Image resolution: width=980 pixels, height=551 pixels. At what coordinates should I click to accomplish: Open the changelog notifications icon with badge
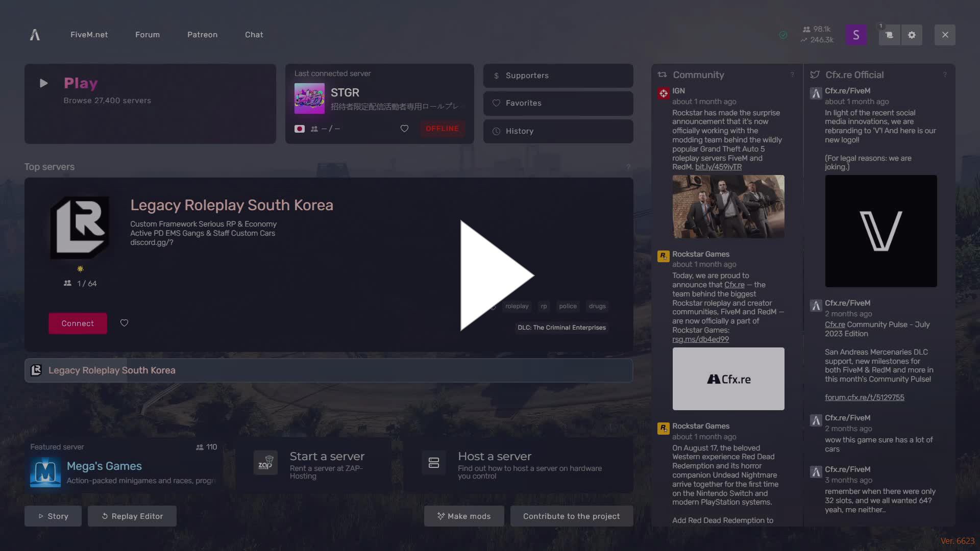coord(889,35)
